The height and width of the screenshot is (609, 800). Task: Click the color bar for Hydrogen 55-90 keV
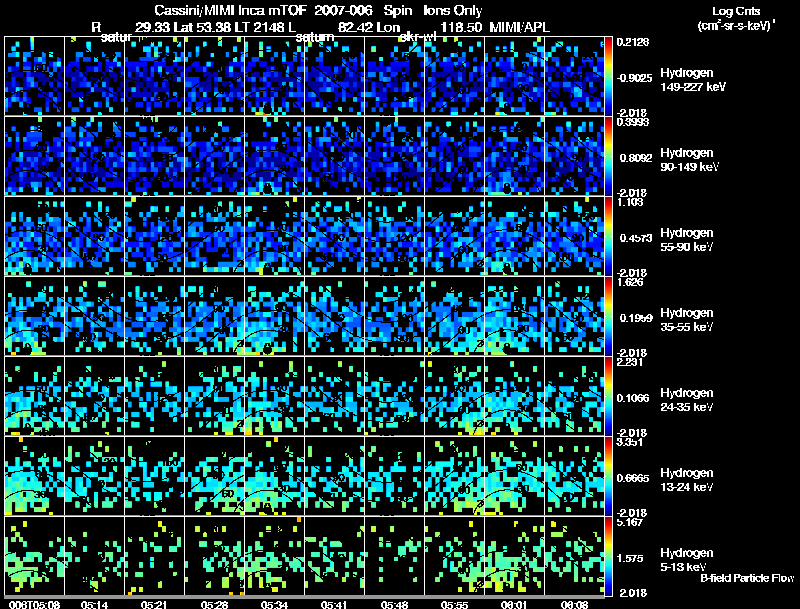pos(608,236)
